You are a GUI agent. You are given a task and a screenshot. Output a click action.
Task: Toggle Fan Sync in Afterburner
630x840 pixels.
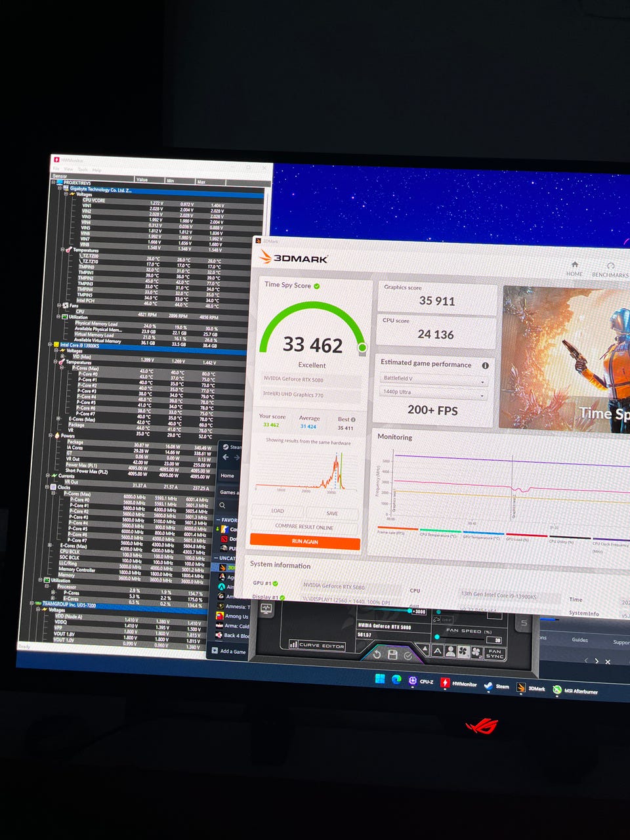[495, 654]
